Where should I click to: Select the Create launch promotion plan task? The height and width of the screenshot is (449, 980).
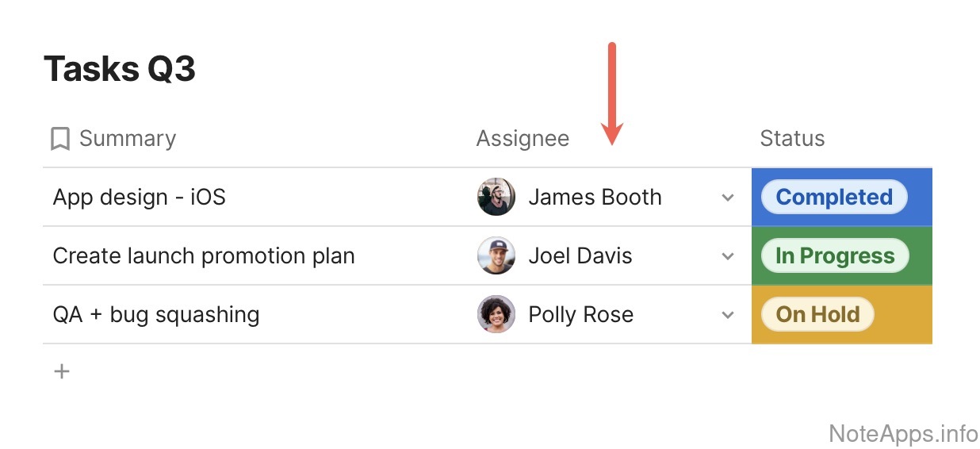point(203,255)
